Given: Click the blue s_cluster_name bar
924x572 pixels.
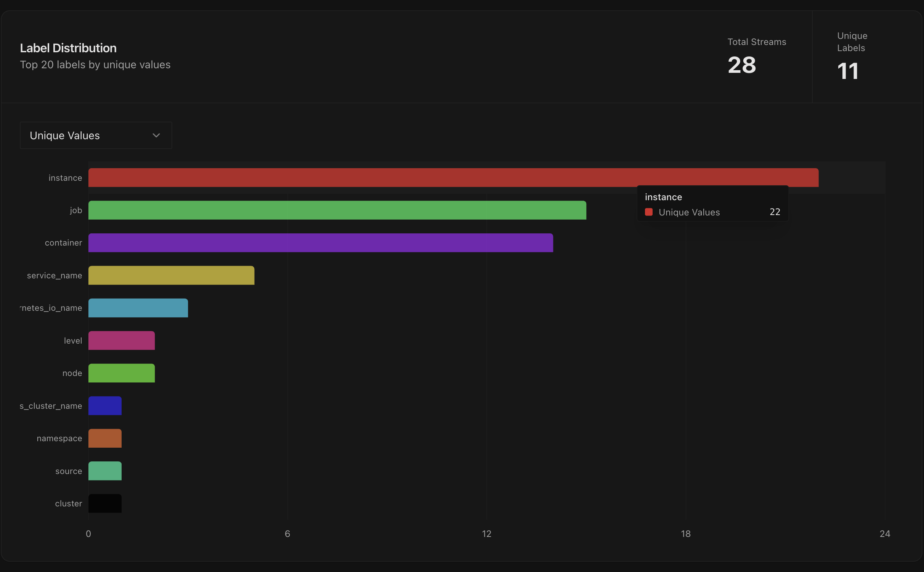Looking at the screenshot, I should (x=104, y=406).
